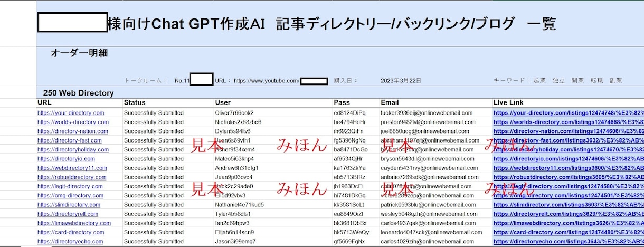Open the https://limawebdirectory.com URL link
Viewport: 644px width, 247px height.
[x=74, y=223]
